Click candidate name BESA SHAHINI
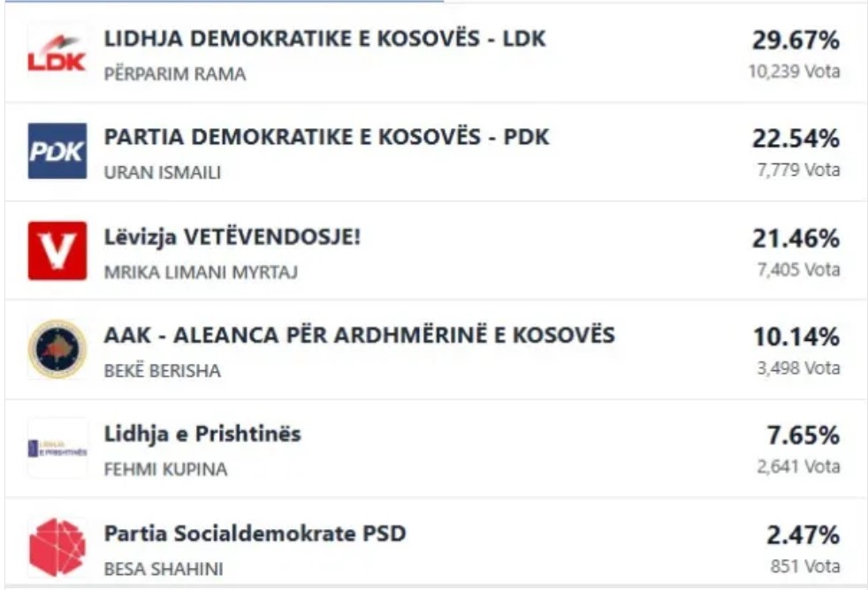Image resolution: width=868 pixels, height=590 pixels. 164,569
